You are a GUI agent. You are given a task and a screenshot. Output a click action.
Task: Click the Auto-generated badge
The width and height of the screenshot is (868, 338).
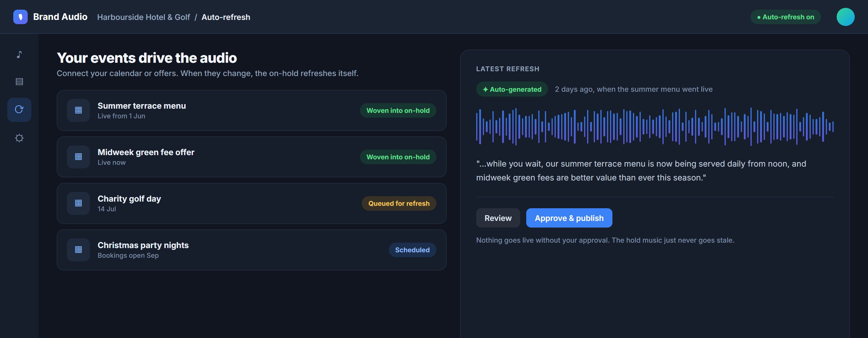point(512,89)
